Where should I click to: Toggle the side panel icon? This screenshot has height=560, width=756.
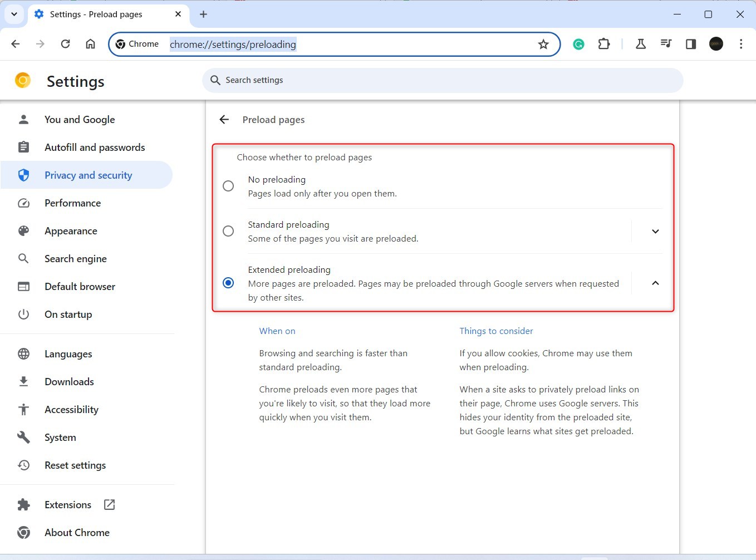pos(690,44)
